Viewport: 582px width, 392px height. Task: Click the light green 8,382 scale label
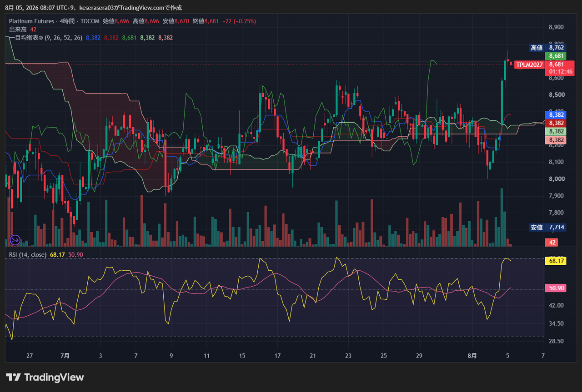tap(555, 131)
